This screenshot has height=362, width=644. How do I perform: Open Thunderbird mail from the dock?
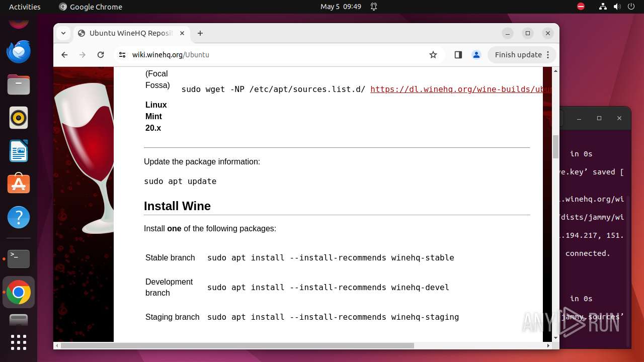click(19, 51)
